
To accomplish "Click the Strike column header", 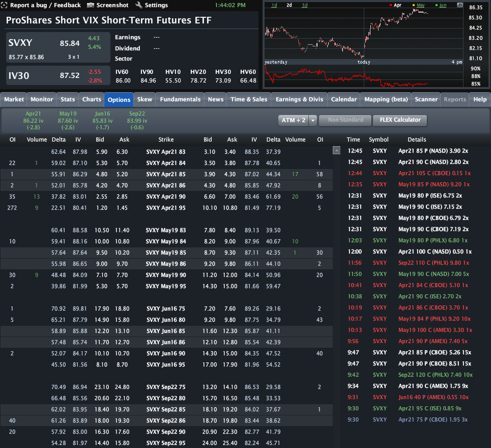I will click(x=166, y=139).
